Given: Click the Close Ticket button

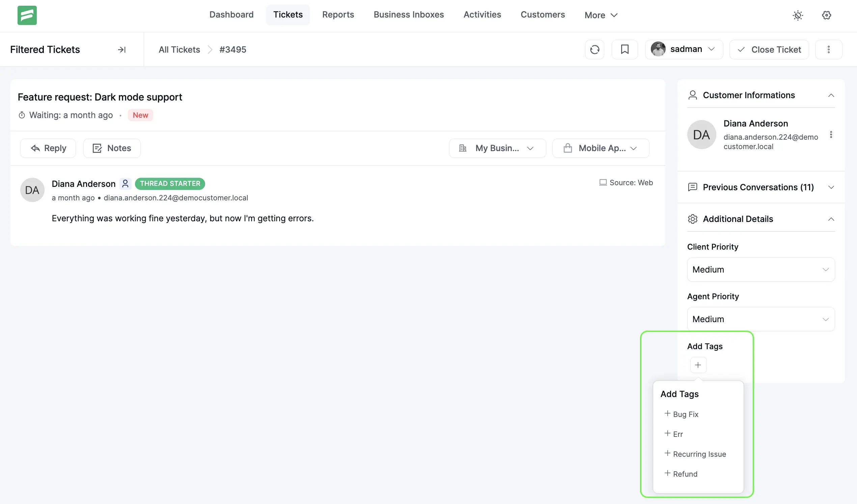Looking at the screenshot, I should 769,50.
